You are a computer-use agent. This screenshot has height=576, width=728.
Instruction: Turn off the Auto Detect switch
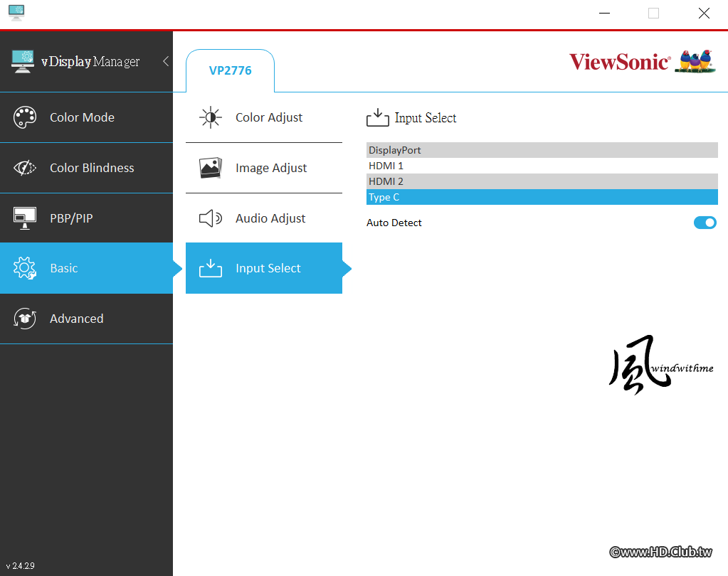(705, 223)
